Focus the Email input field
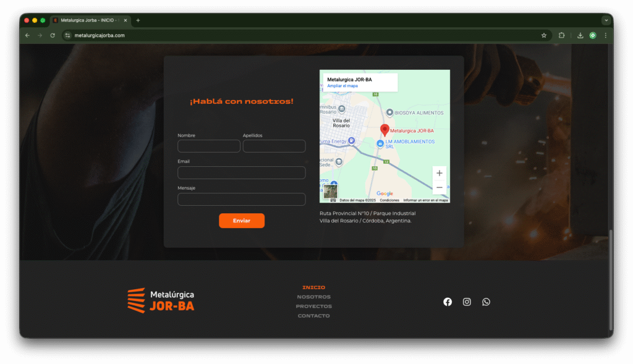Viewport: 633px width, 364px height. [x=241, y=172]
